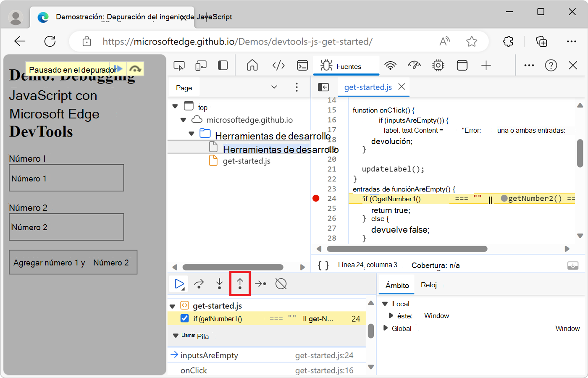The width and height of the screenshot is (588, 378).
Task: Deactivate breakpoints using the crossed icon
Action: 281,284
